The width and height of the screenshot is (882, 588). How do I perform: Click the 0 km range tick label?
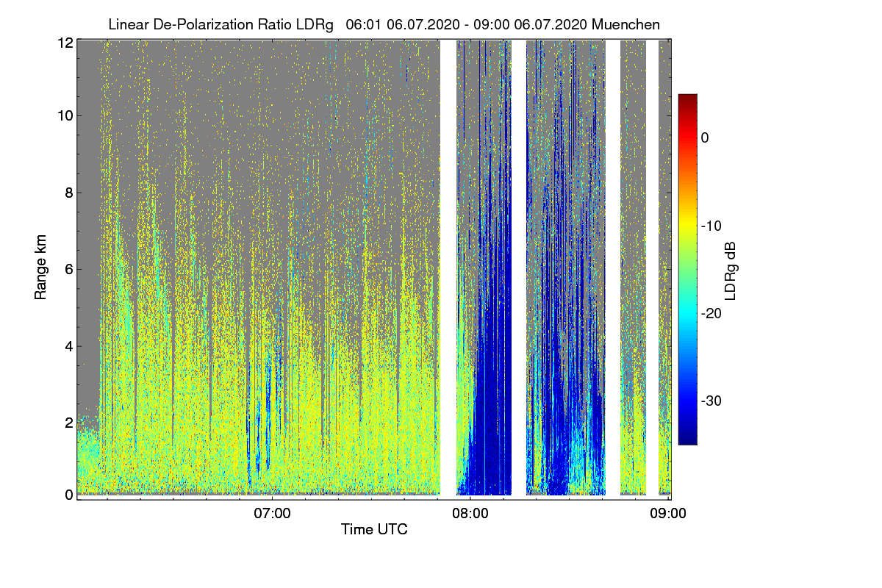[x=68, y=495]
